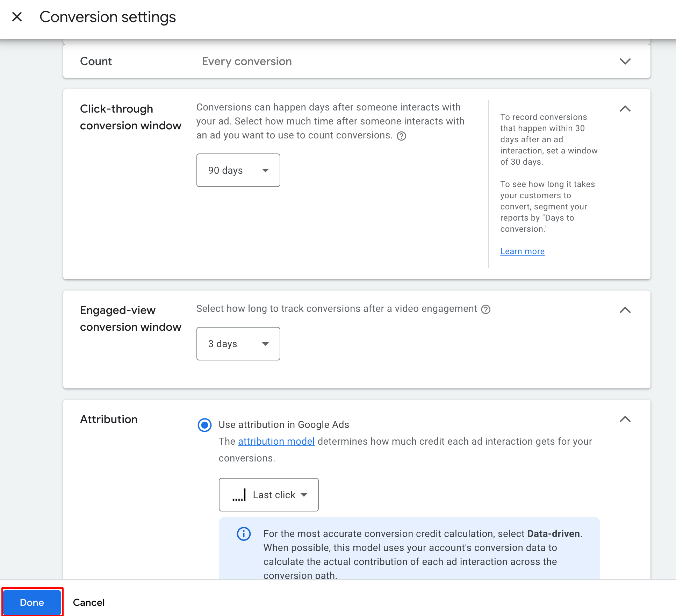
Task: Collapse the Engaged-view conversion window section
Action: click(625, 310)
